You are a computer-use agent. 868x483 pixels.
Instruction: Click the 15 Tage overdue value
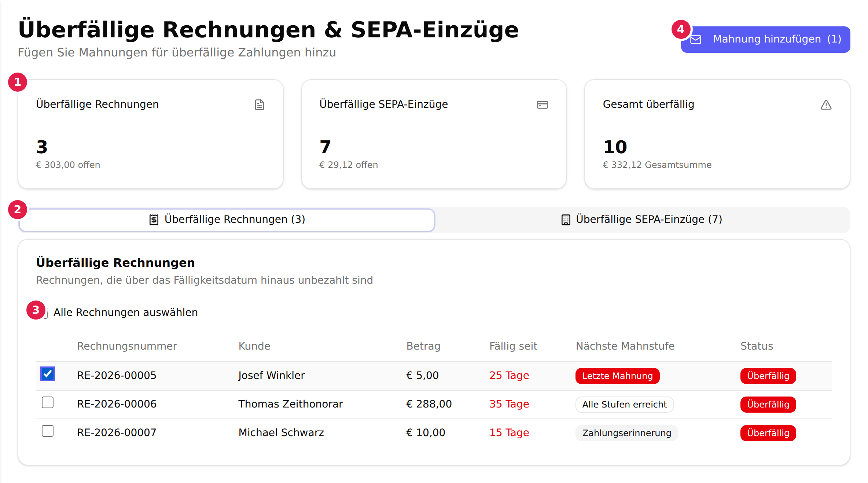click(509, 432)
